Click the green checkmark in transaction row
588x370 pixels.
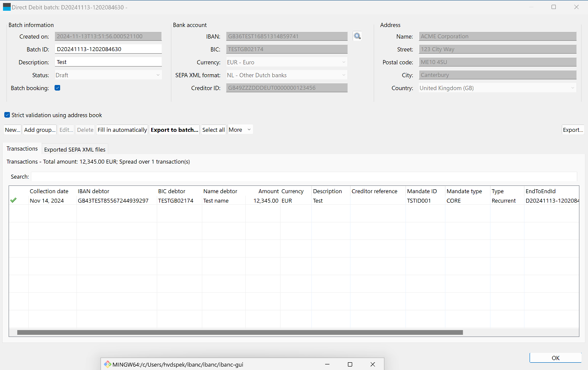13,200
